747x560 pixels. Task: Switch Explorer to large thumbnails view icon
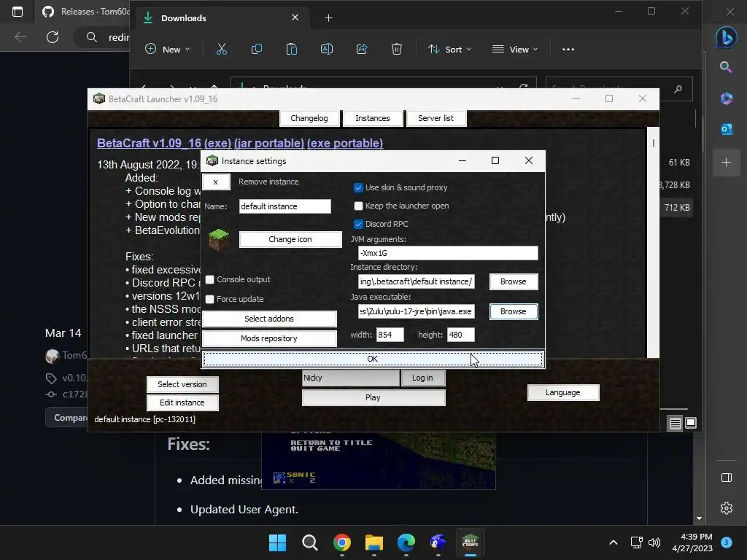click(691, 423)
